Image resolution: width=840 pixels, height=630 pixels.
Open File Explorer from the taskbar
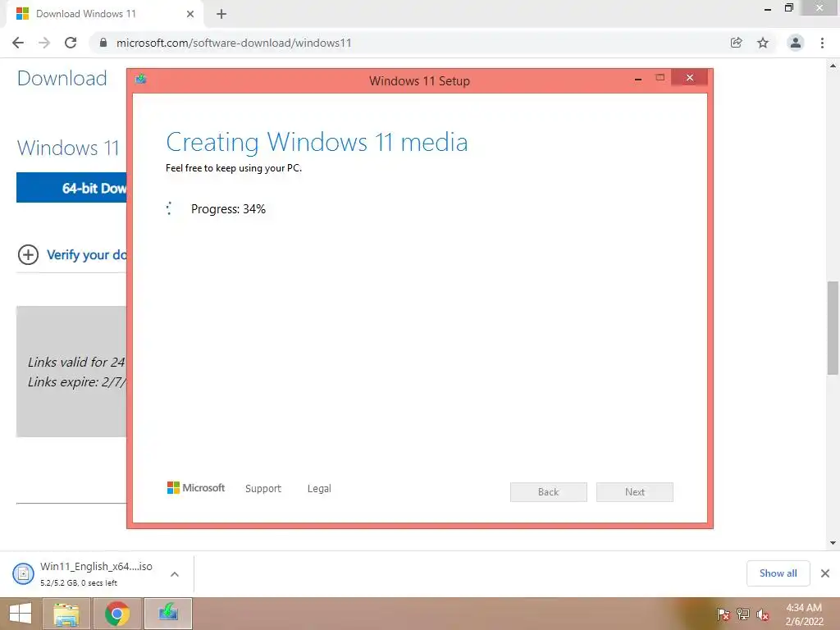click(x=66, y=614)
